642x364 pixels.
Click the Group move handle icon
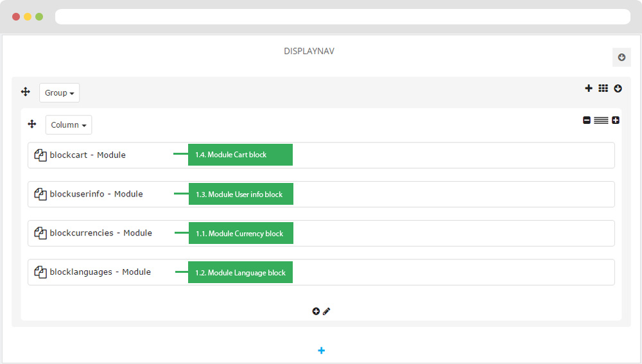tap(26, 92)
